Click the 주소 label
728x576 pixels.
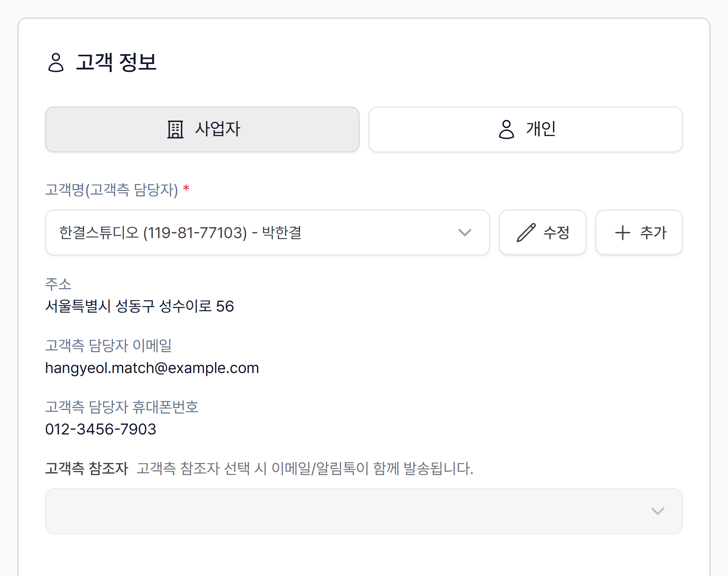pos(58,284)
